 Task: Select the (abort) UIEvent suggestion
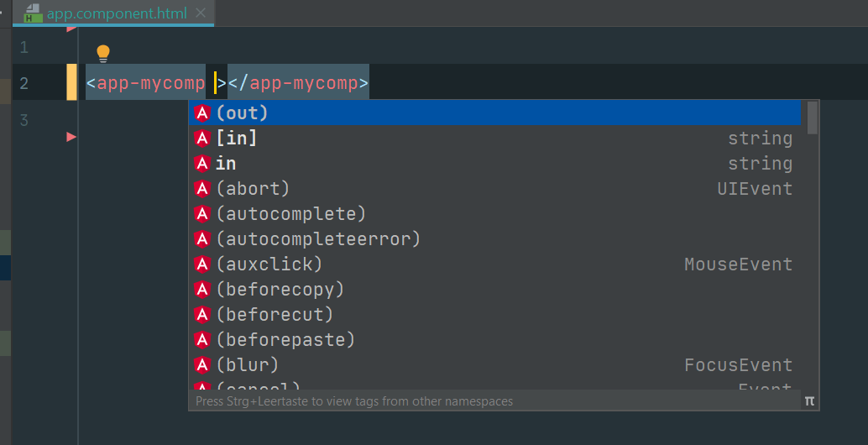pyautogui.click(x=253, y=188)
